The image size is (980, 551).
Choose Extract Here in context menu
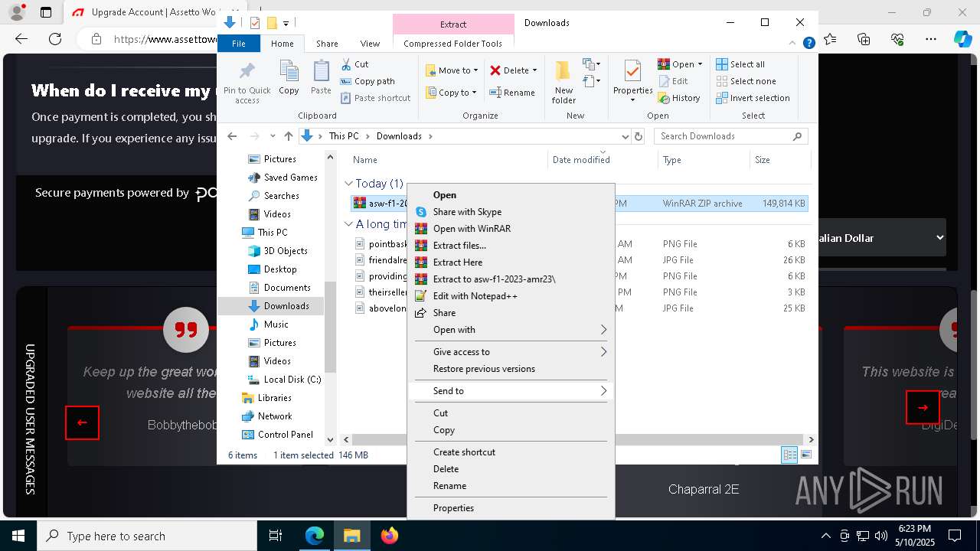[x=511, y=262]
